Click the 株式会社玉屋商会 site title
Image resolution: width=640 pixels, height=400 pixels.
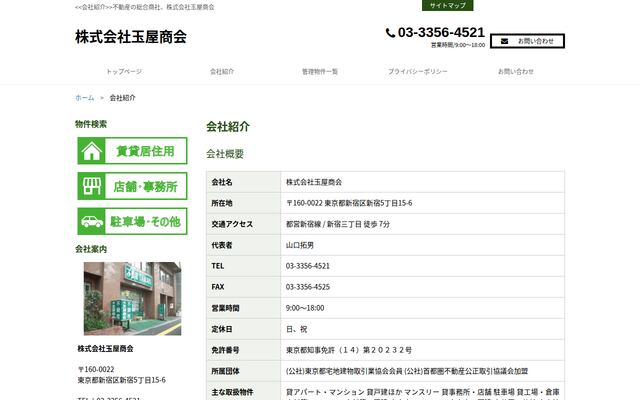coord(131,37)
